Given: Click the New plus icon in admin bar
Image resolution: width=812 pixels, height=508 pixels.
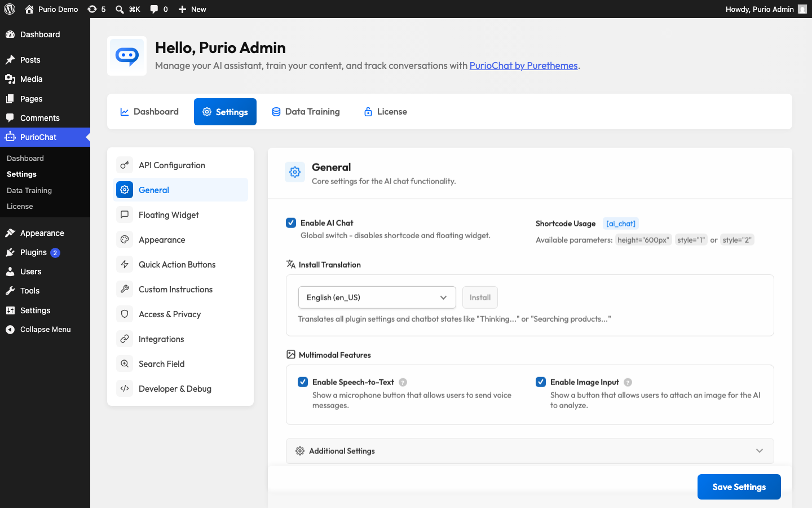Looking at the screenshot, I should [x=182, y=9].
